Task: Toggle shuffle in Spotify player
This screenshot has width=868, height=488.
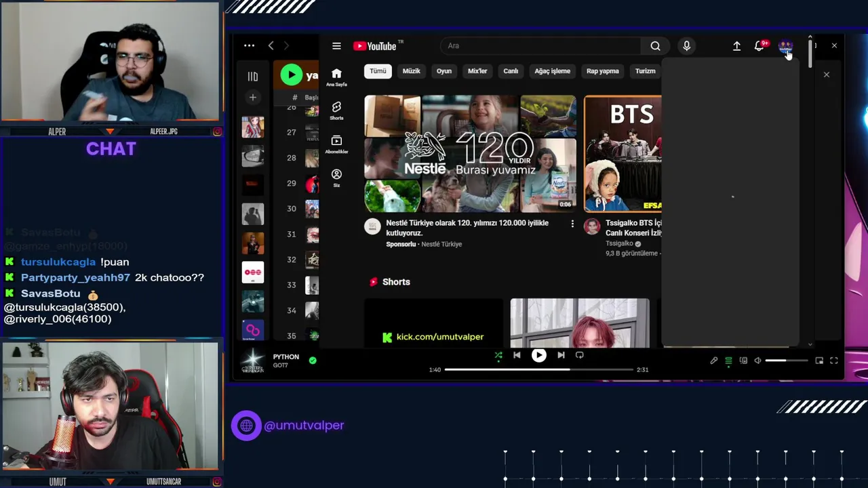Action: (x=498, y=355)
